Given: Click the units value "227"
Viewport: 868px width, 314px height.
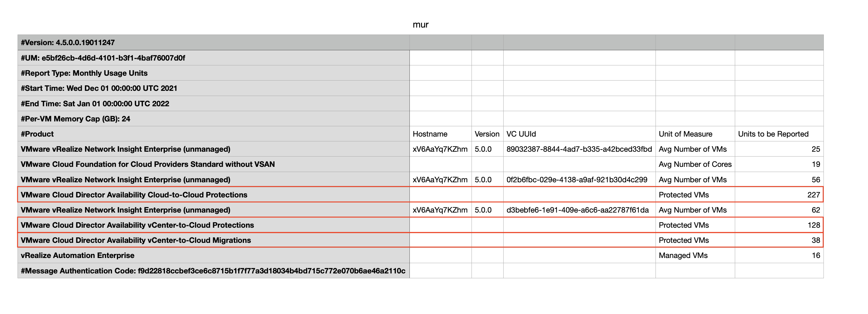Looking at the screenshot, I should pyautogui.click(x=779, y=195).
